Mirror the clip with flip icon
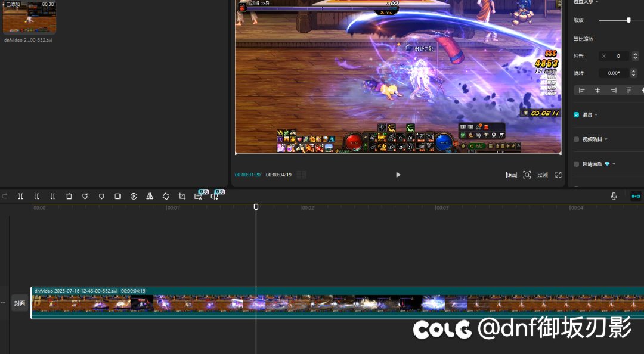The width and height of the screenshot is (644, 354). click(150, 196)
